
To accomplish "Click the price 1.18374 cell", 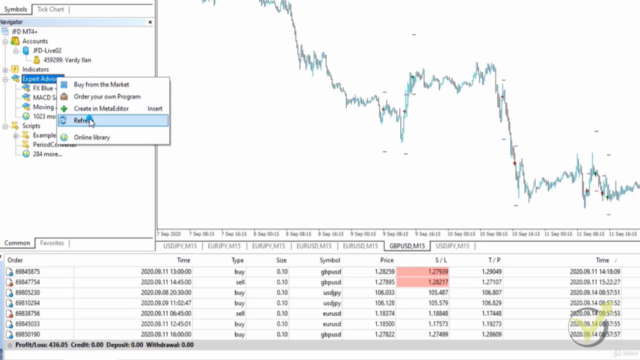I will tap(384, 313).
